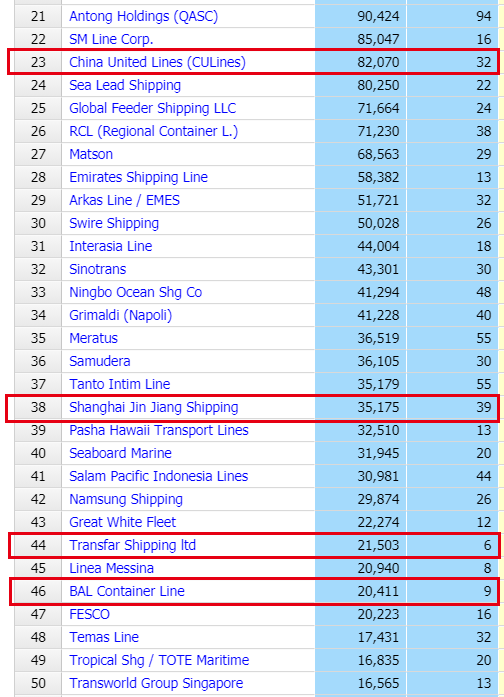
Task: Open Ningbo Ocean Shg Co link
Action: click(x=136, y=292)
